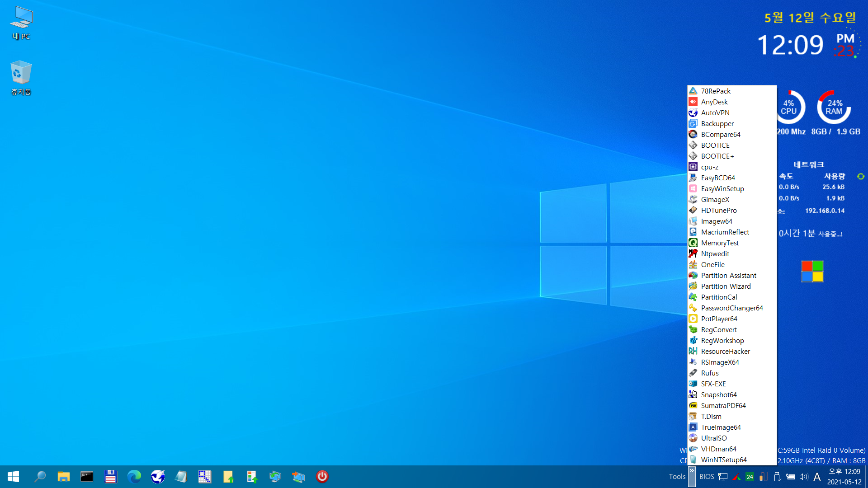Launch cpu-z from the Tools list

pyautogui.click(x=732, y=167)
